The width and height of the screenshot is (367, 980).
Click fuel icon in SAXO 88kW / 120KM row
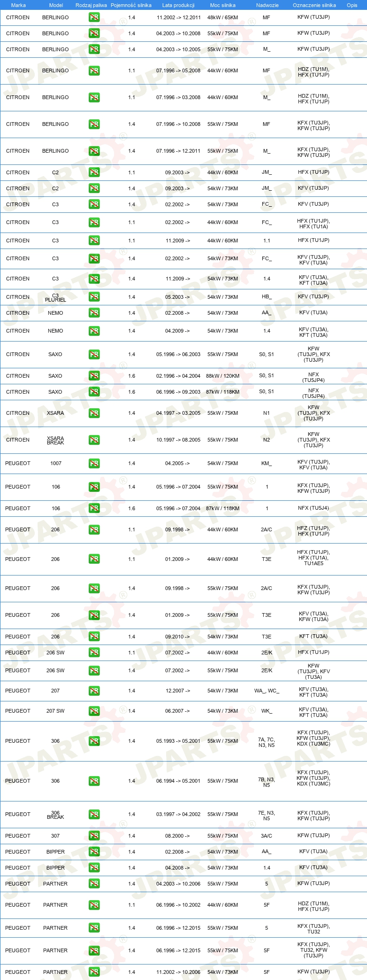pyautogui.click(x=94, y=376)
